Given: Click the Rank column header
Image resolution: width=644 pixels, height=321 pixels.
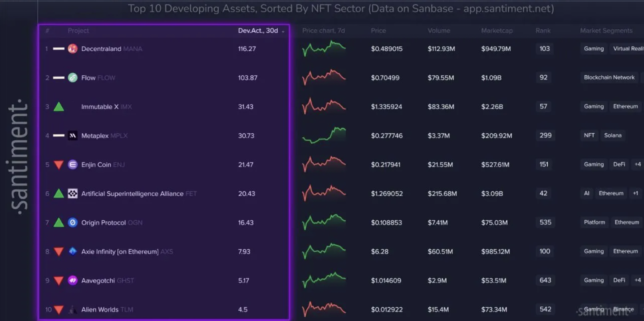Looking at the screenshot, I should 543,31.
